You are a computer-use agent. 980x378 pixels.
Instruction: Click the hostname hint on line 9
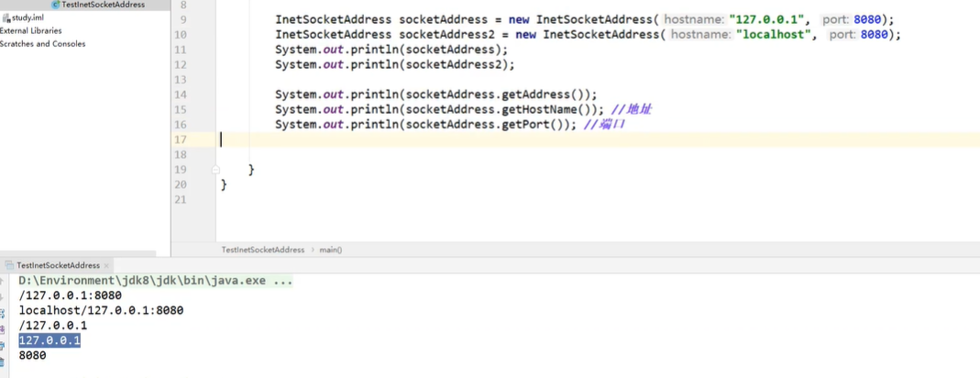(692, 19)
